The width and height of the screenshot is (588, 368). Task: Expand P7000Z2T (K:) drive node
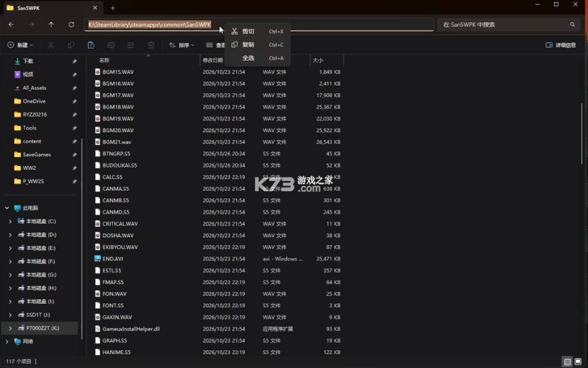[10, 328]
